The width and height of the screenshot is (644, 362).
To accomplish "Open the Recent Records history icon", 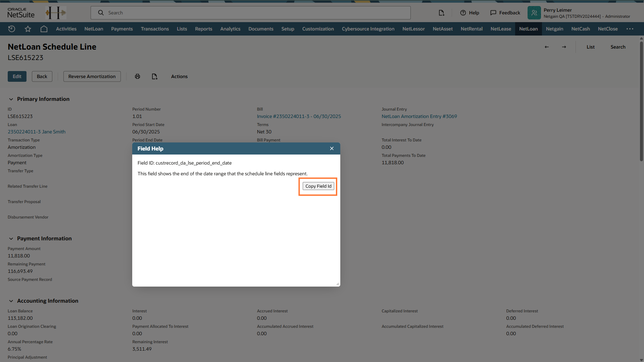I will [12, 29].
